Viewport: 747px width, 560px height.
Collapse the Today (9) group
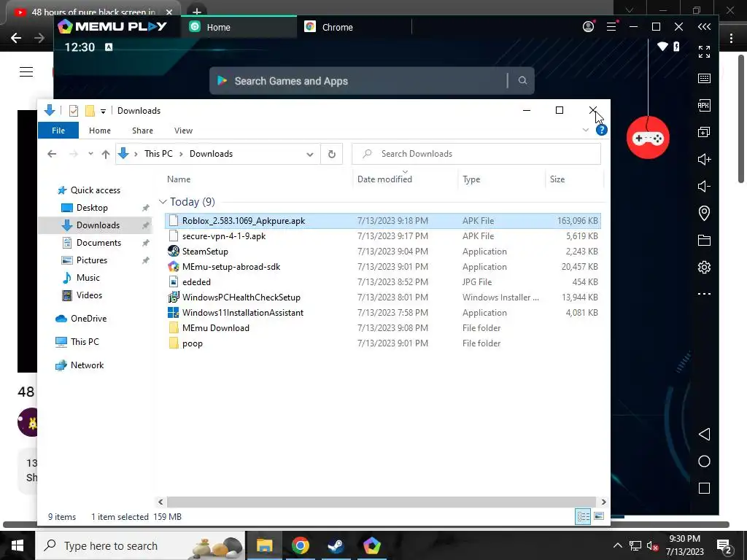[163, 202]
